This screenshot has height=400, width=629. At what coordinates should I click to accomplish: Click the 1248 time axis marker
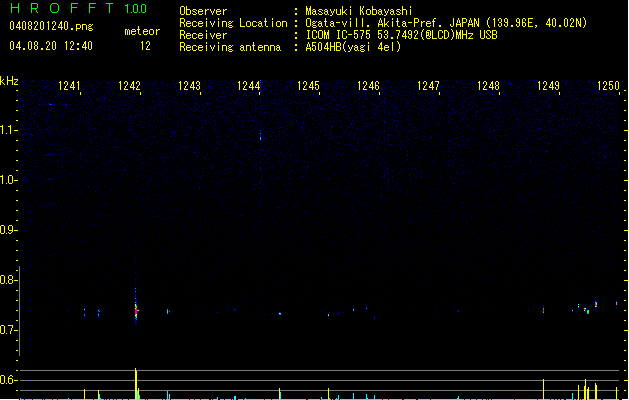488,86
